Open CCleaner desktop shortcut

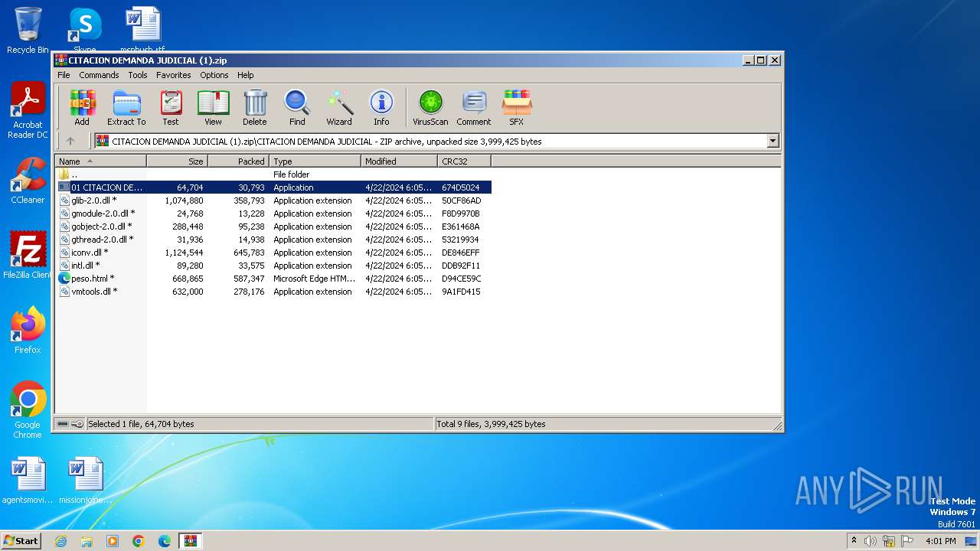point(28,181)
